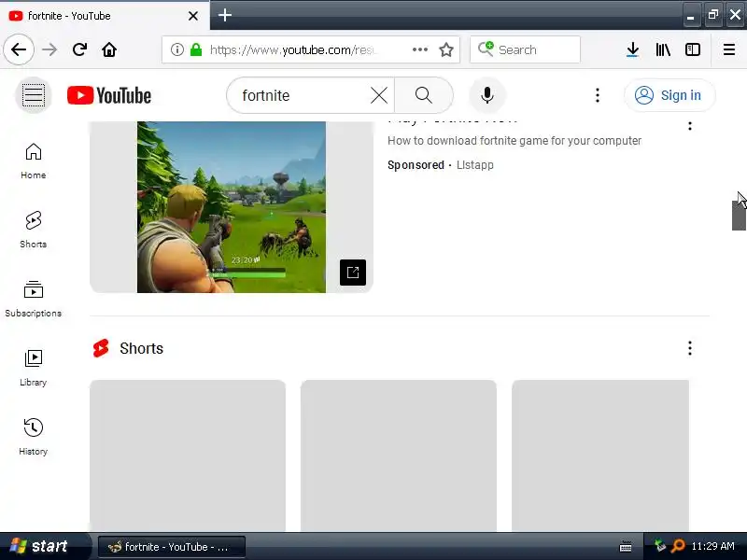The image size is (747, 560).
Task: Click the Listapp advertiser name
Action: click(x=475, y=165)
